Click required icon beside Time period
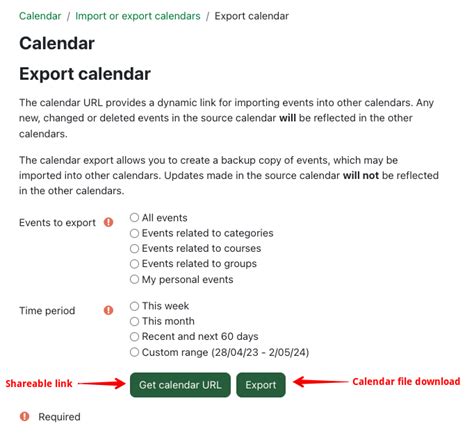474x437 pixels. [108, 310]
